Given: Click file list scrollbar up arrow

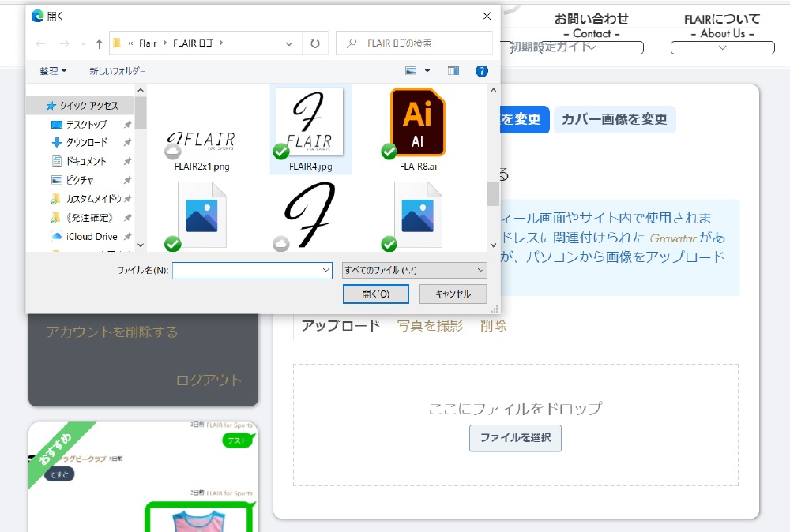Looking at the screenshot, I should pos(493,90).
